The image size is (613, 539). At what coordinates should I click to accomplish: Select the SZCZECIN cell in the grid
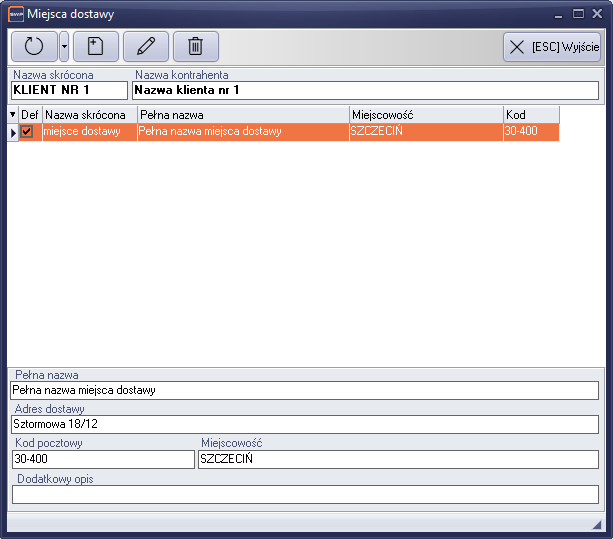(x=425, y=131)
